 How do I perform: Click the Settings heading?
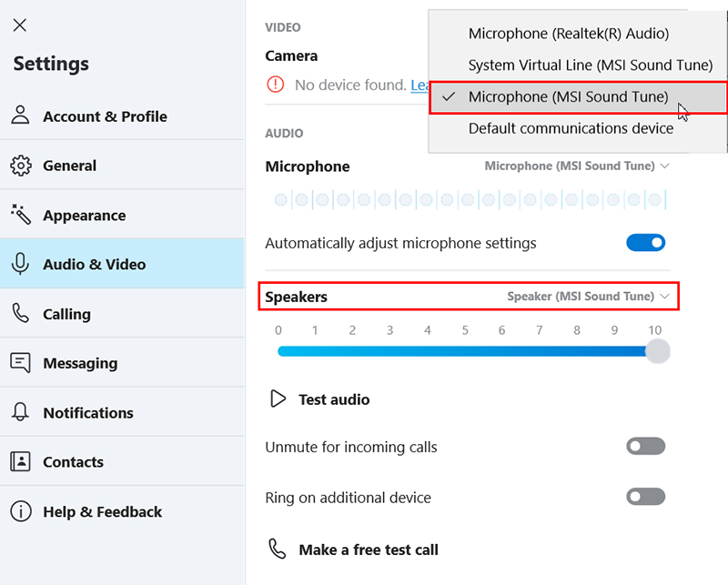tap(51, 64)
